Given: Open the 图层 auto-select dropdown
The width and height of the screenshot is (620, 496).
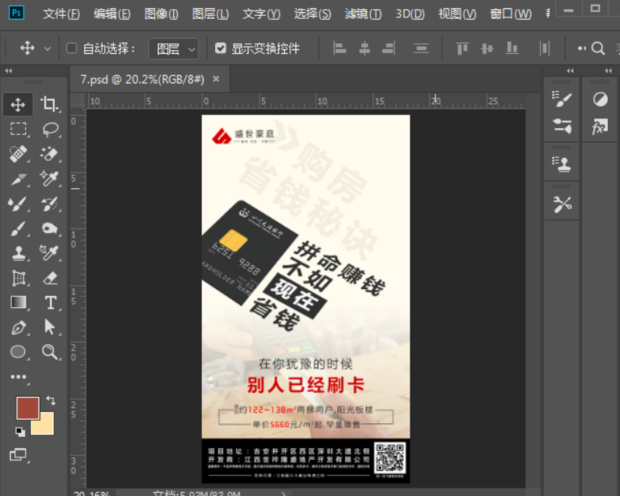Looking at the screenshot, I should pos(173,49).
